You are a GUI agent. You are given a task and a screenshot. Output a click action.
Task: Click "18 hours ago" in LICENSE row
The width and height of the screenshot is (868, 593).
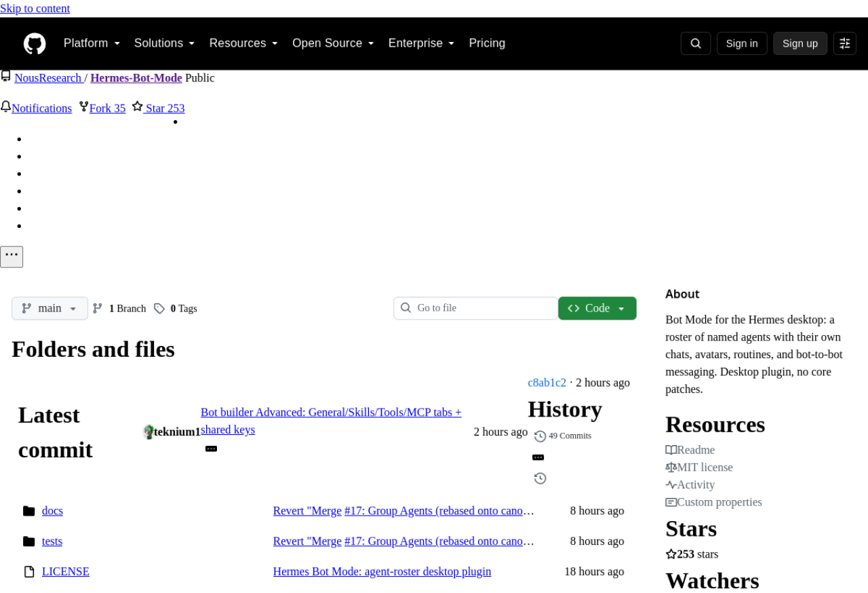pyautogui.click(x=594, y=572)
